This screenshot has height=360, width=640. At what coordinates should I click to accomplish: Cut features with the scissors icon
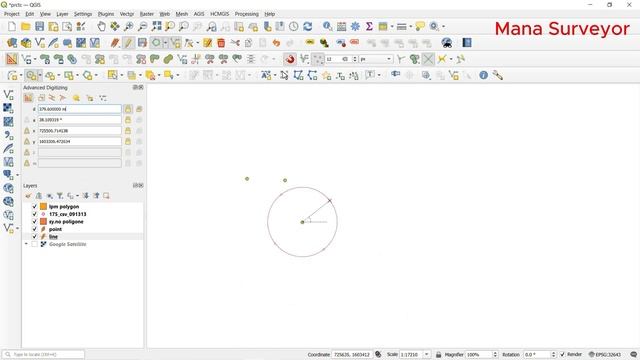pyautogui.click(x=235, y=43)
